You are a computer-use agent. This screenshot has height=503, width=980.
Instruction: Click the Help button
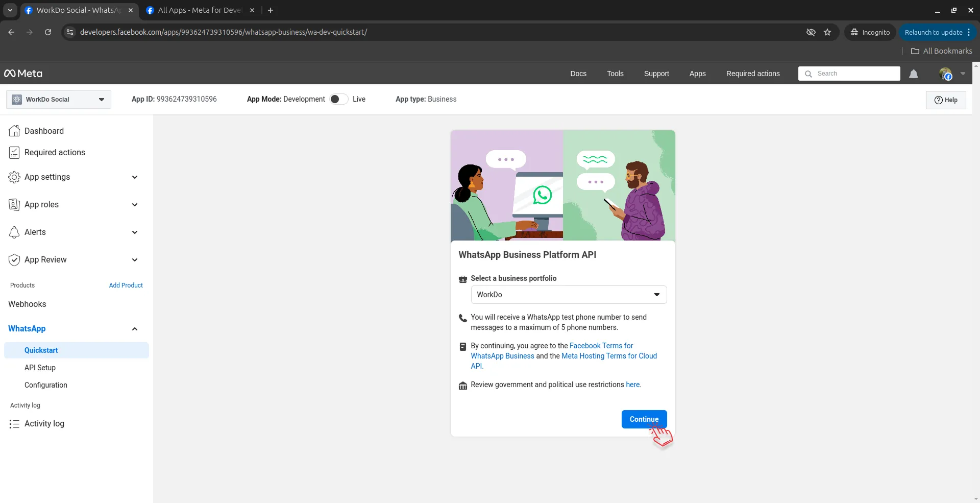point(946,100)
